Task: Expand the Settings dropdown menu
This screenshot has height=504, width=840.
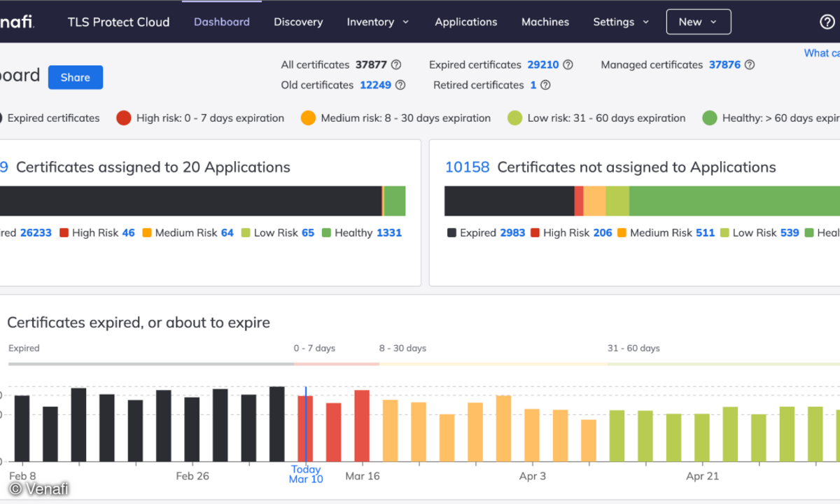Action: pyautogui.click(x=621, y=22)
